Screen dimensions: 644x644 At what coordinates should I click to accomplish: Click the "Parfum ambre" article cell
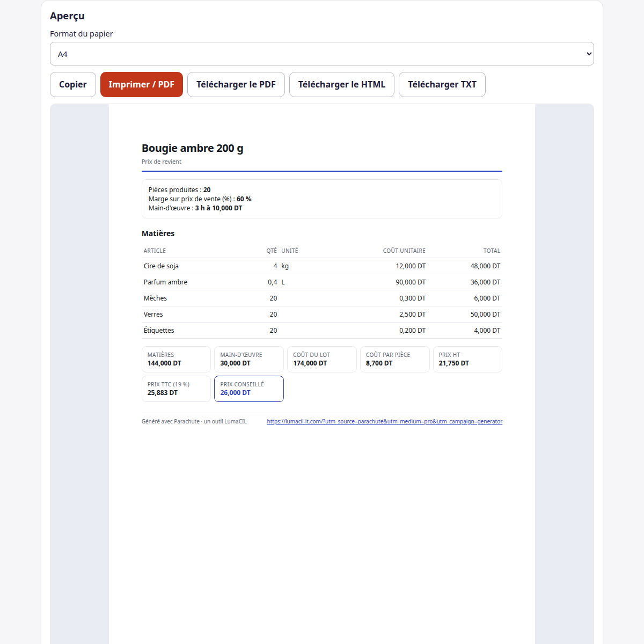point(166,282)
